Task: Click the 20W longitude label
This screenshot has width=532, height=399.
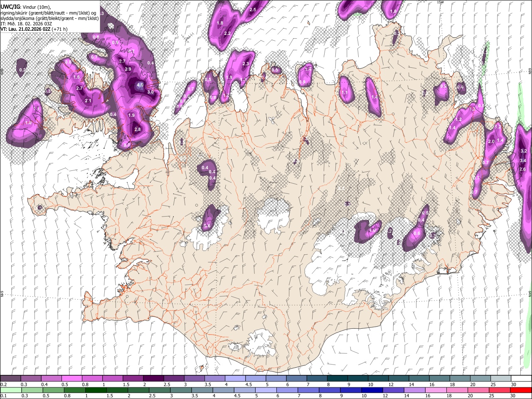Action: [x=221, y=2]
